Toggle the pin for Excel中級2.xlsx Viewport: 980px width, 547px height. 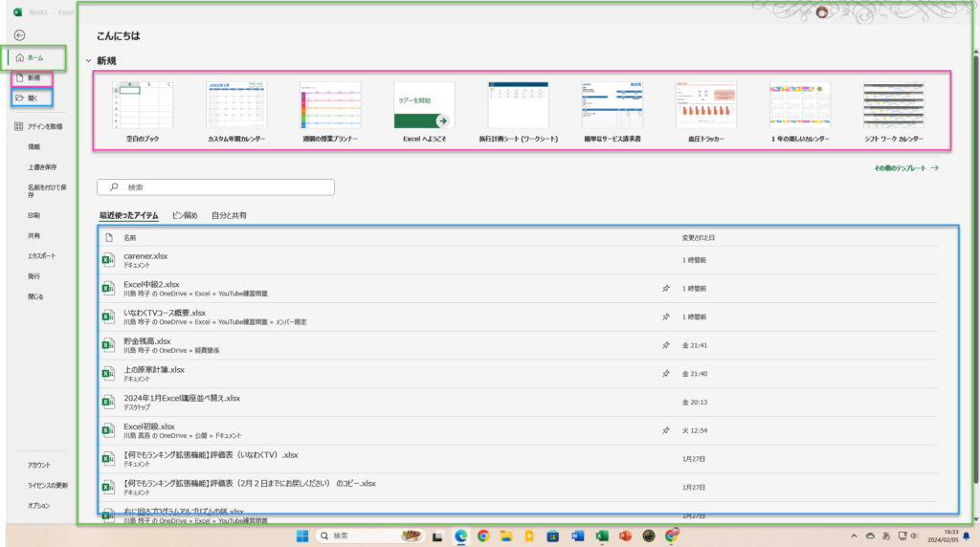coord(665,288)
